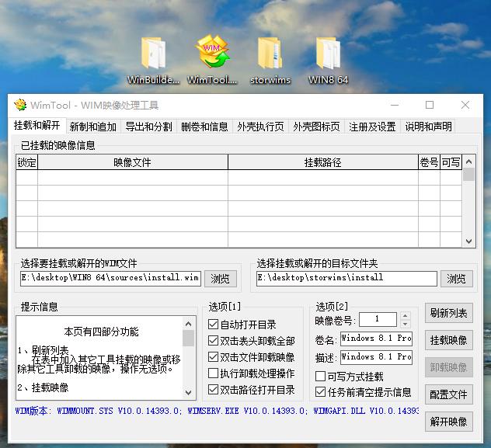491x448 pixels.
Task: Switch to 新制和追加 tab
Action: [x=93, y=127]
